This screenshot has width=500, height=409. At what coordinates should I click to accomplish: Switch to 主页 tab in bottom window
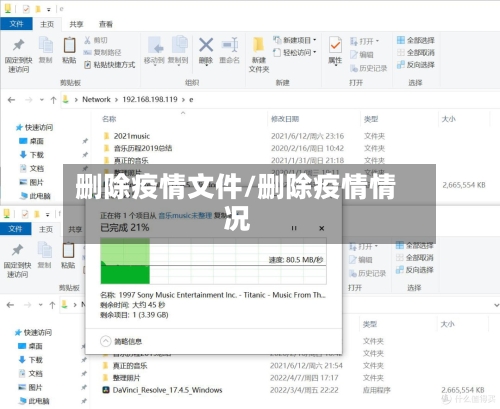point(46,229)
